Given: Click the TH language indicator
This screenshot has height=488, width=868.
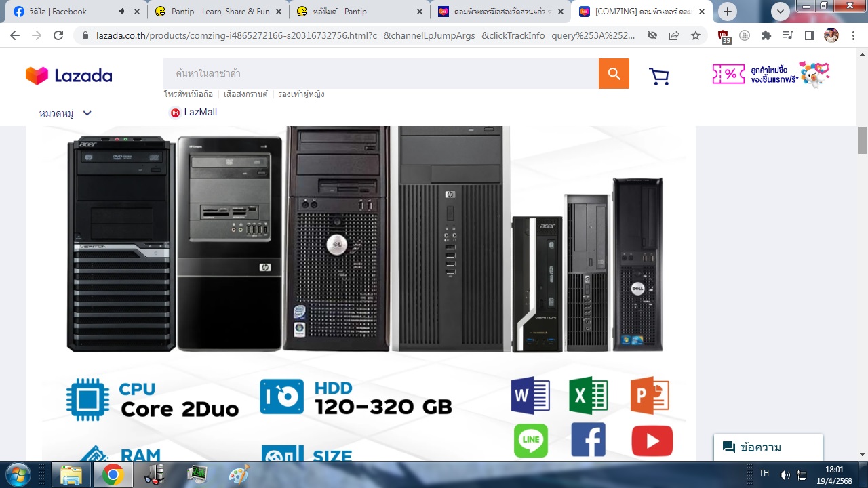Looking at the screenshot, I should pyautogui.click(x=764, y=473).
